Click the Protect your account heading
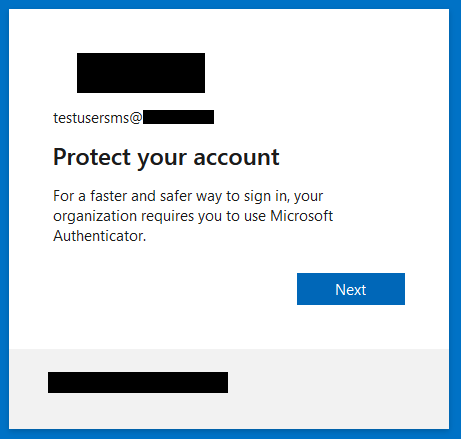The height and width of the screenshot is (439, 461). coord(166,158)
